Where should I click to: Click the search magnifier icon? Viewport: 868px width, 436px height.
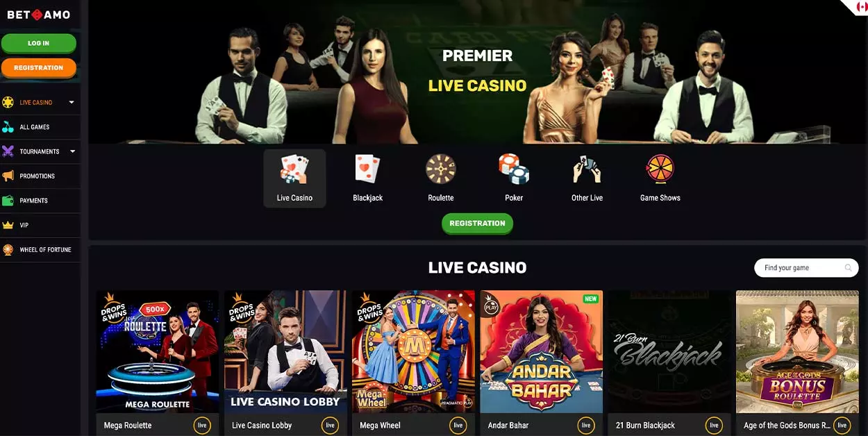[x=849, y=268]
